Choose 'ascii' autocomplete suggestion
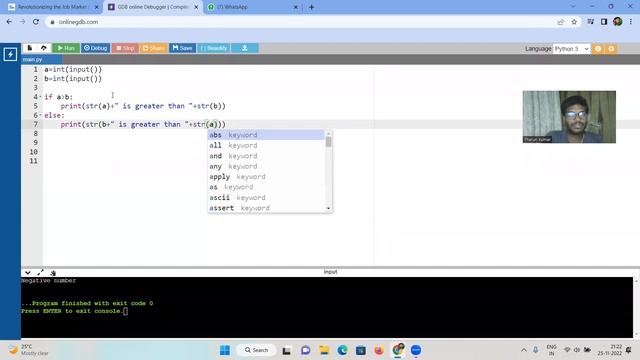 click(x=266, y=198)
